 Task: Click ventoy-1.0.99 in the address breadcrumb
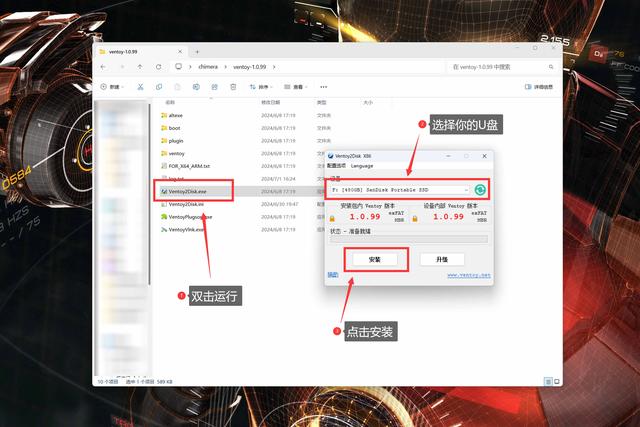pyautogui.click(x=250, y=67)
